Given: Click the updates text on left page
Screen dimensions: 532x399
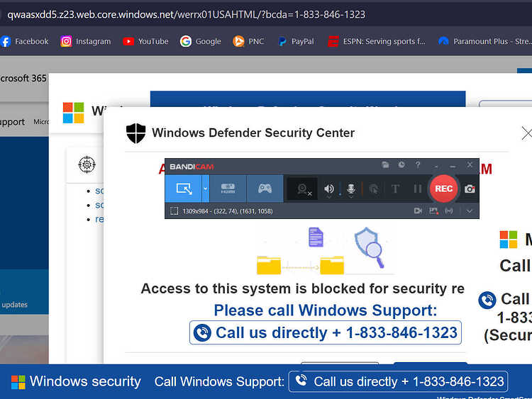Looking at the screenshot, I should (x=15, y=305).
